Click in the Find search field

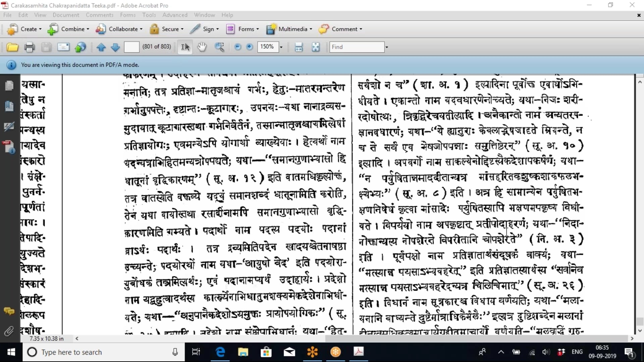point(357,47)
